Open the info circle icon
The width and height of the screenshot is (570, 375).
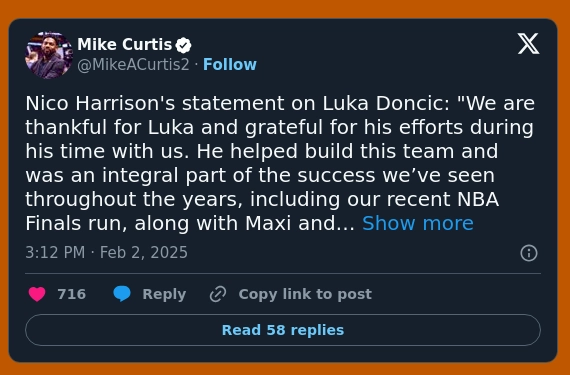(529, 253)
